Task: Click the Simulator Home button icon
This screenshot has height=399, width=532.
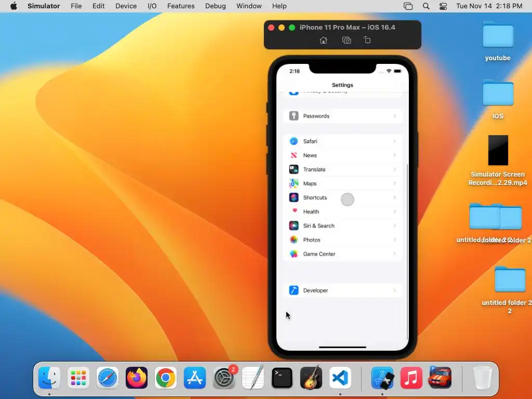Action: (323, 40)
